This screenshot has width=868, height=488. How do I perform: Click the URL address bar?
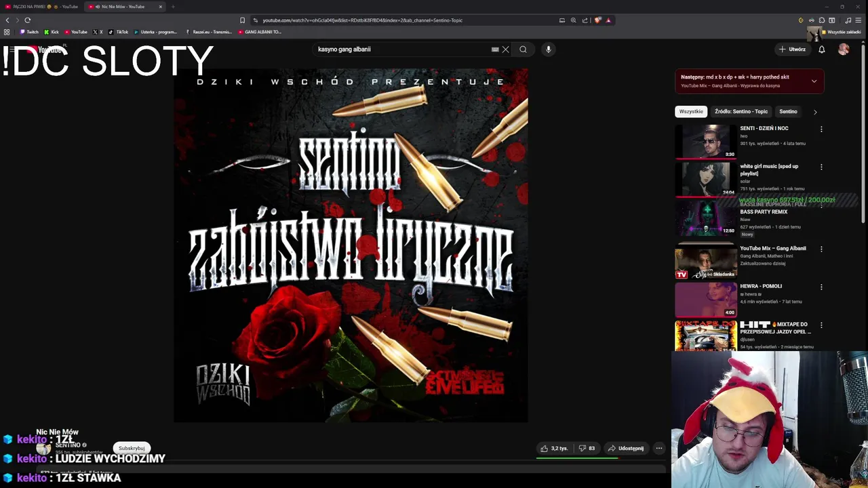pyautogui.click(x=407, y=20)
